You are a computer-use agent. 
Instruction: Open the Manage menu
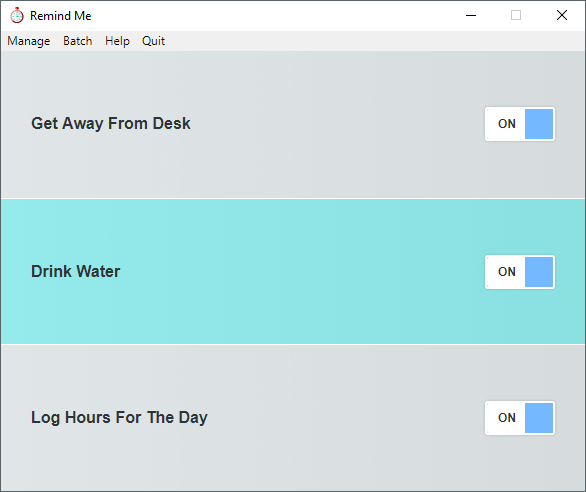pyautogui.click(x=29, y=41)
